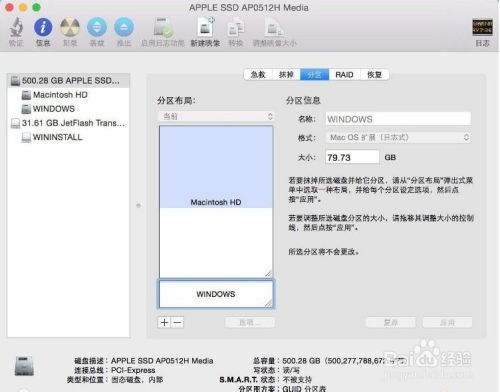Select the WINDOWS partition block in layout
500x392 pixels.
click(x=216, y=294)
